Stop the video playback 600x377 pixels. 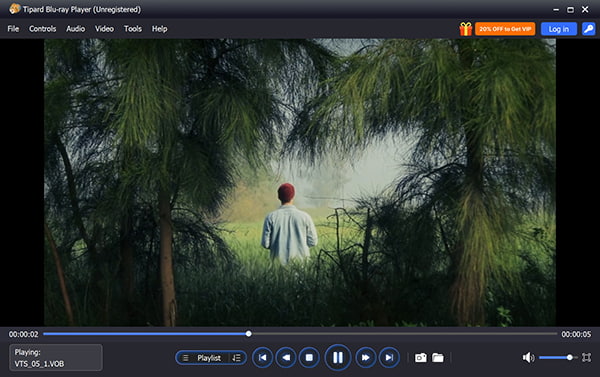point(309,357)
